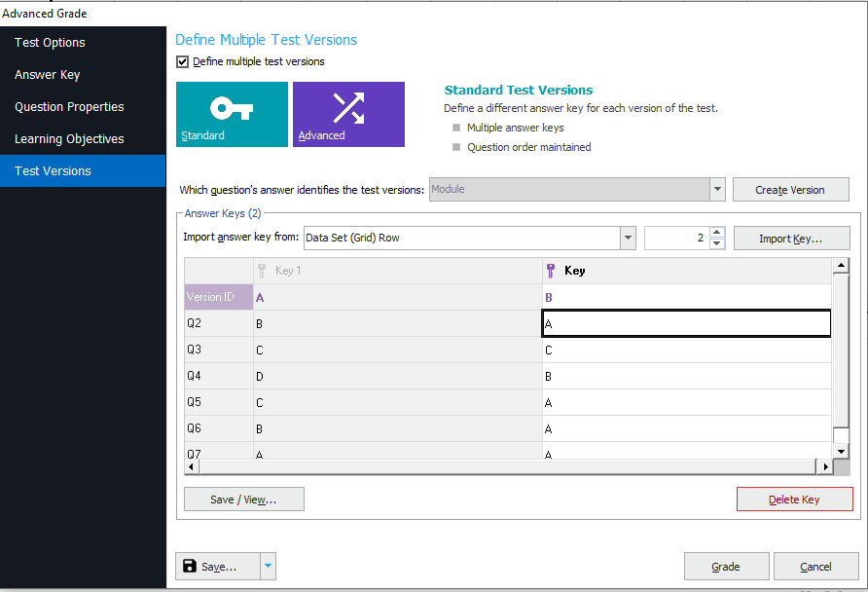Image resolution: width=868 pixels, height=592 pixels.
Task: Select the Advanced shuffle tile
Action: point(348,114)
